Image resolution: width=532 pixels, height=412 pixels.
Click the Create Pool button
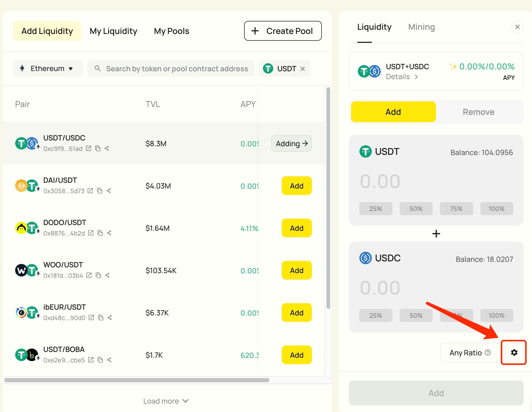[283, 31]
